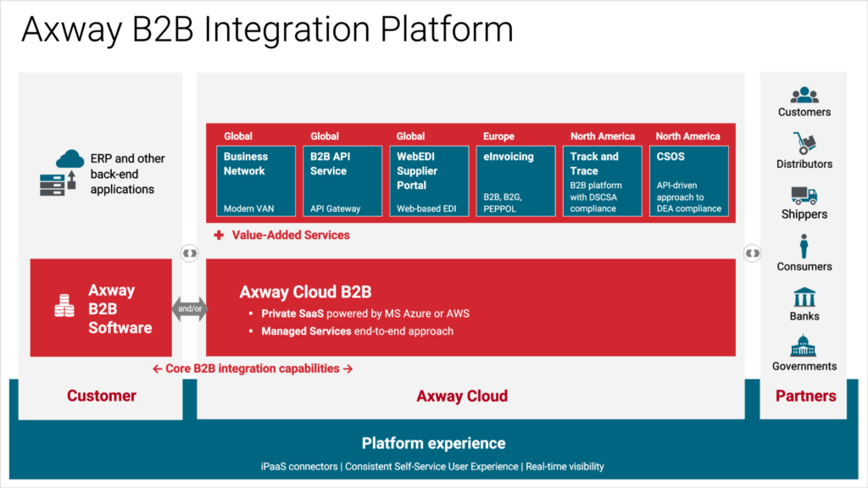The image size is (868, 488).
Task: Select the Customer section label
Action: coord(101,395)
